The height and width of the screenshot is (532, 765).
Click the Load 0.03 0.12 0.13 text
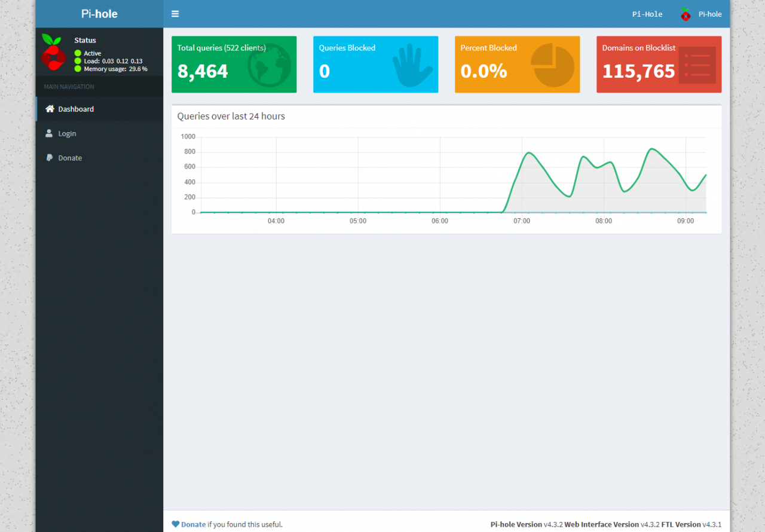click(x=113, y=61)
